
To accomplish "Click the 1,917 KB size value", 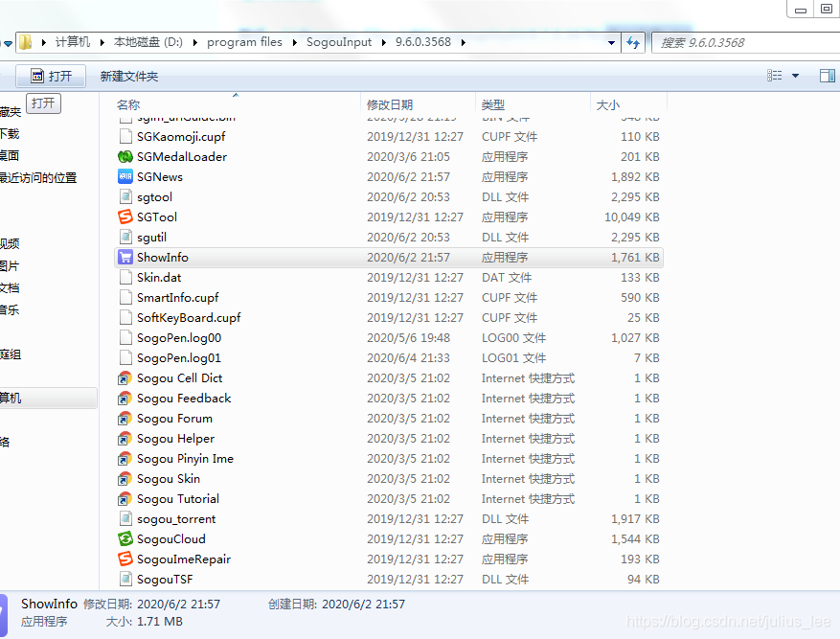I will coord(635,519).
